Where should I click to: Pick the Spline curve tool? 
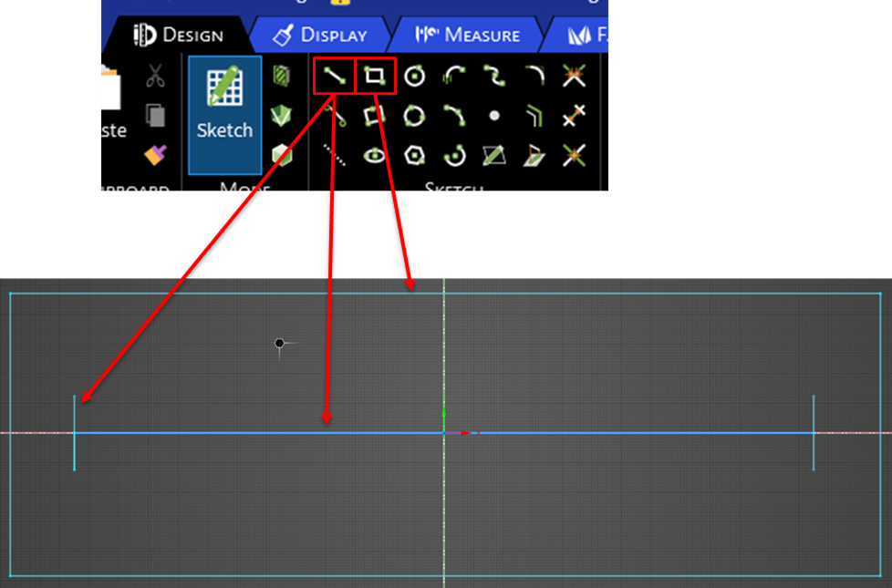494,77
